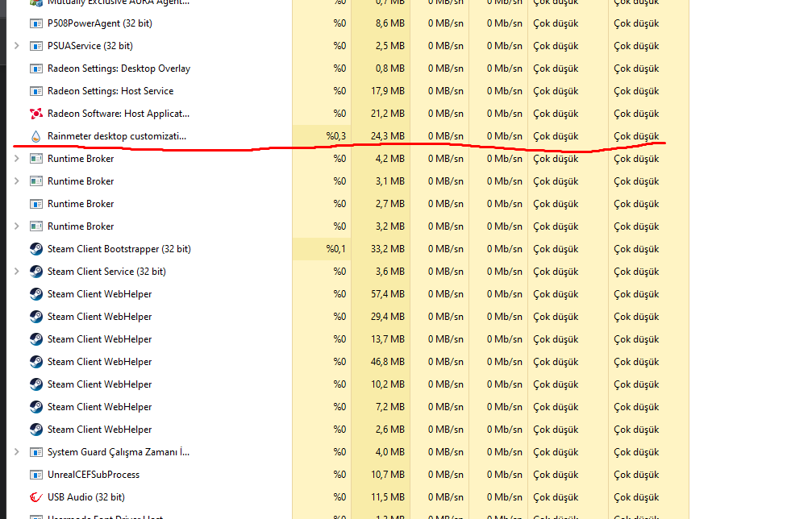
Task: Click icon of Runtime Broker using 3,1 MB
Action: click(35, 181)
